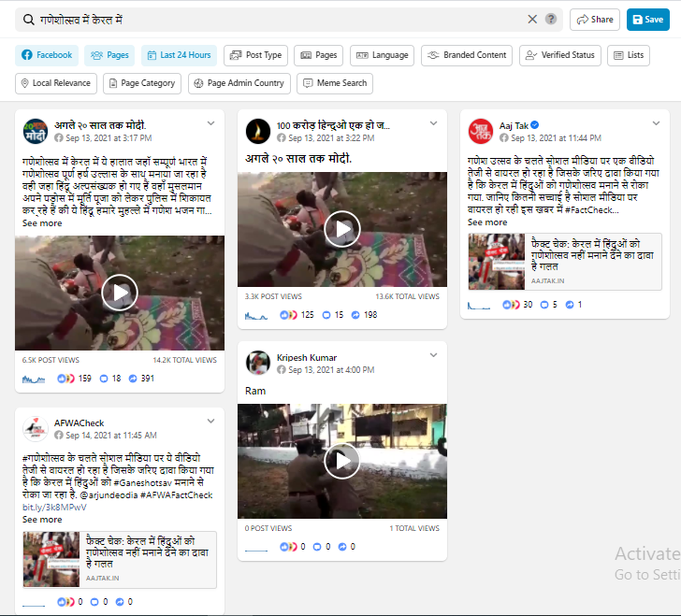
Task: Click the comments icon showing 18
Action: click(x=104, y=379)
